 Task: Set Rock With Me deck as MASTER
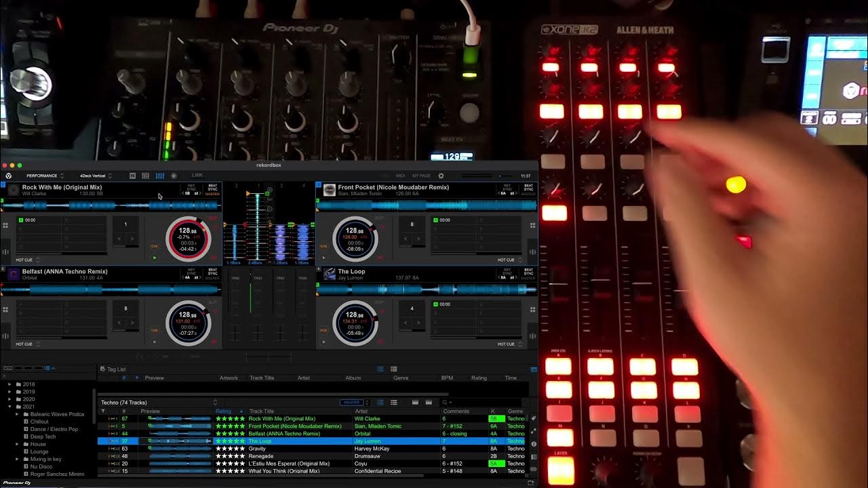point(212,194)
